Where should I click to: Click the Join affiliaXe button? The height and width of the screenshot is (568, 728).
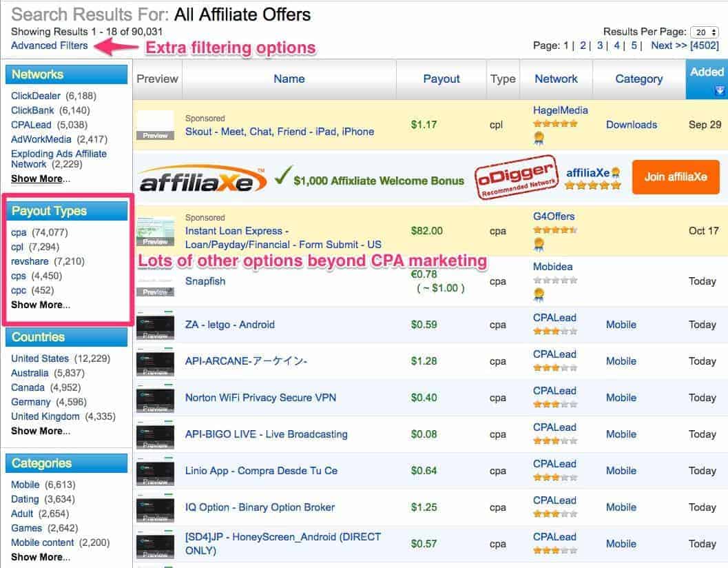[x=676, y=177]
